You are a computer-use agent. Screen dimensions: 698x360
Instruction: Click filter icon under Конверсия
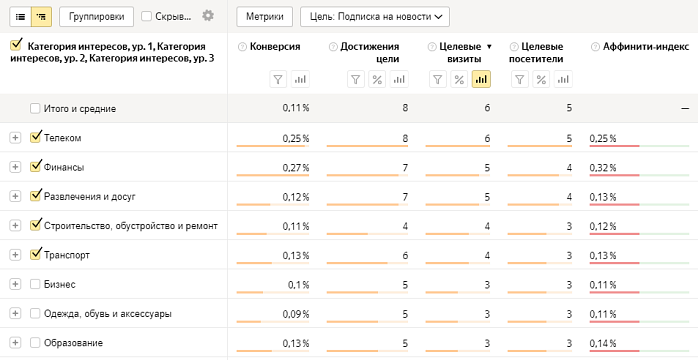pos(278,80)
